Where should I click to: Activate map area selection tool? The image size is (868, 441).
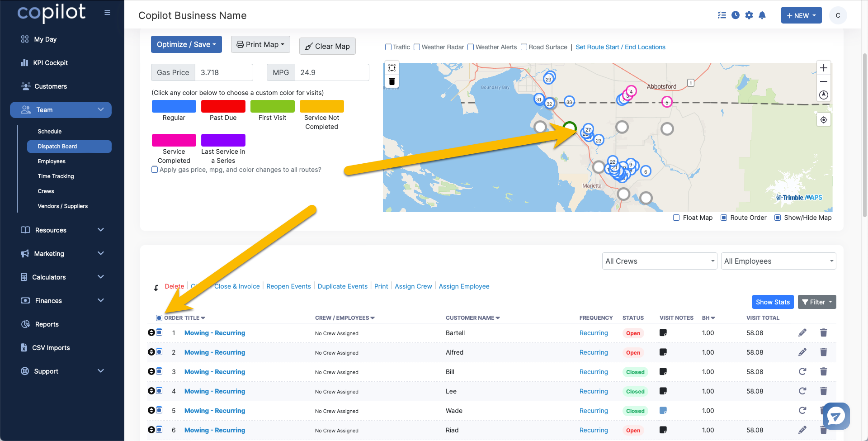(392, 68)
